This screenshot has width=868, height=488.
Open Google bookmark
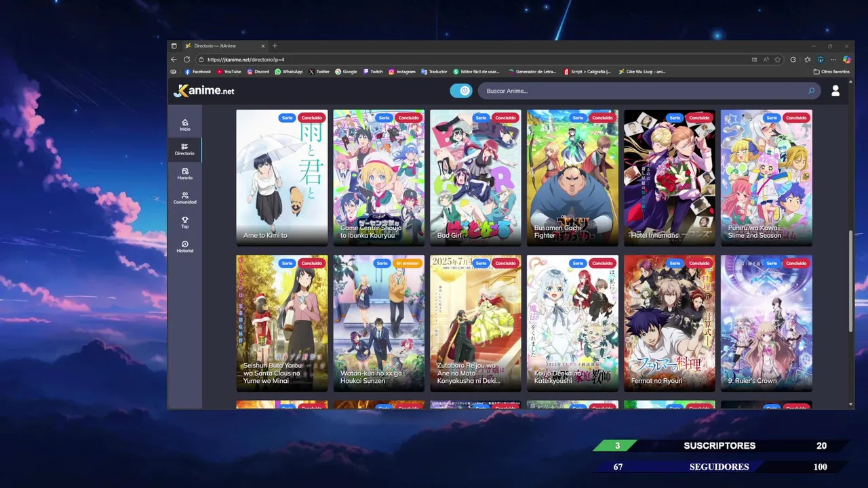[x=346, y=72]
